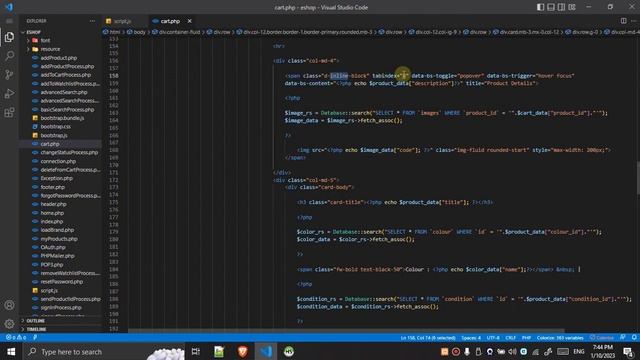This screenshot has width=640, height=360.
Task: Open the Manage gear icon
Action: [x=9, y=324]
